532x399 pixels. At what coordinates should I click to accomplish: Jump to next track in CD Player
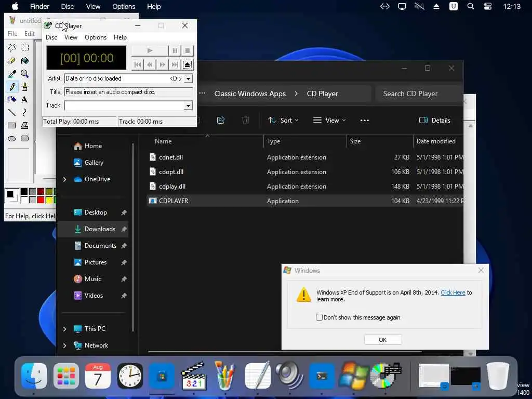tap(175, 64)
